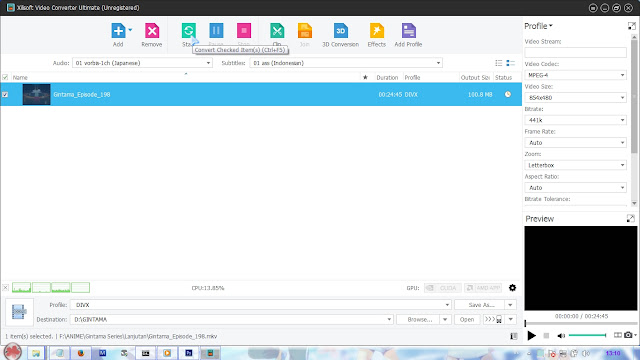Sort by the Name column header

point(20,77)
